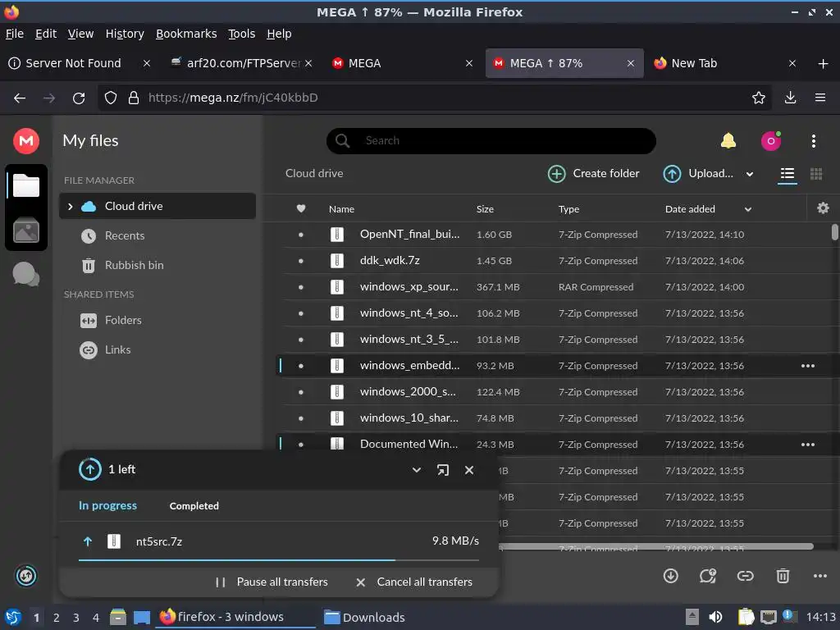The image size is (840, 630).
Task: Open options menu for Documented Win... row
Action: coord(808,445)
